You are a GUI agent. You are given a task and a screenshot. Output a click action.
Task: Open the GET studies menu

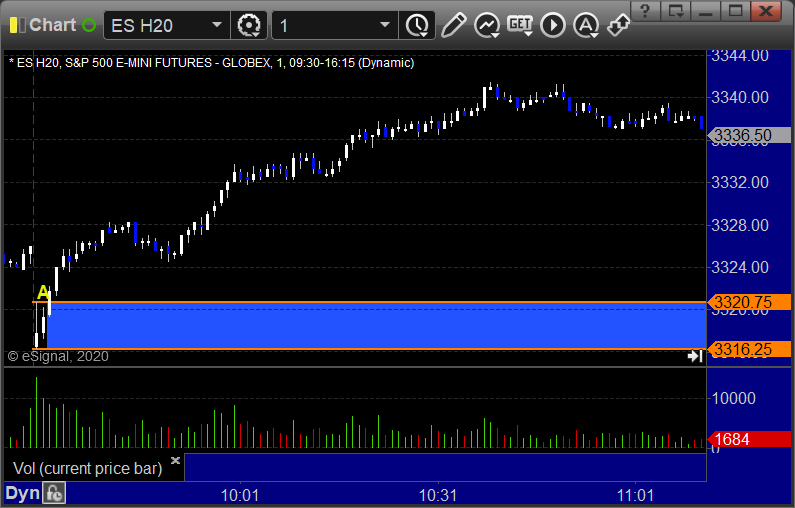click(520, 25)
